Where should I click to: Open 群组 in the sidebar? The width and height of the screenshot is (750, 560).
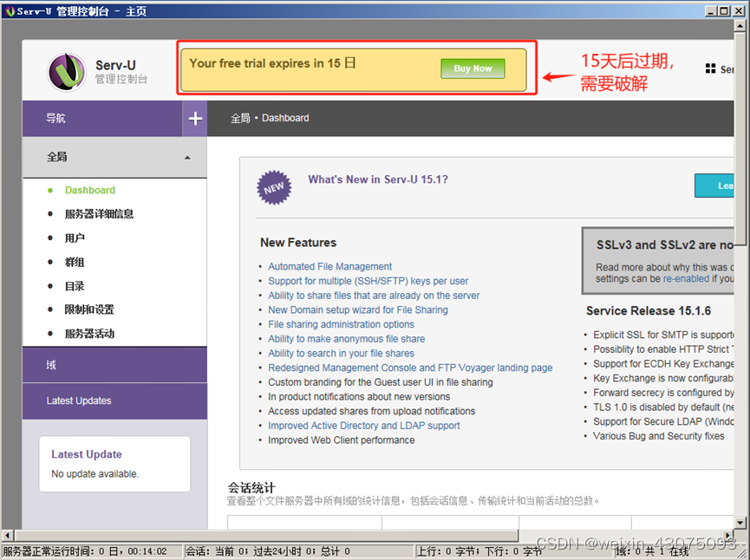(x=75, y=262)
